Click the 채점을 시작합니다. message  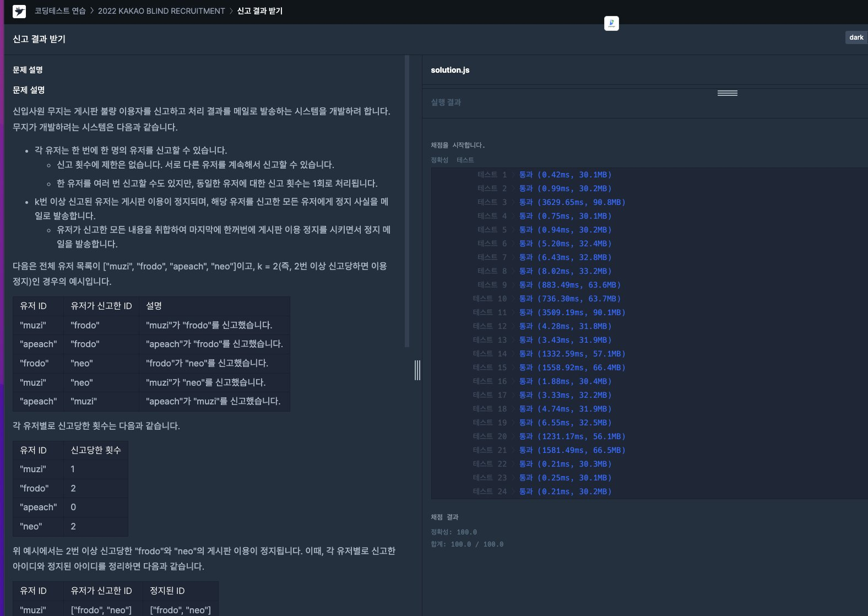coord(458,145)
